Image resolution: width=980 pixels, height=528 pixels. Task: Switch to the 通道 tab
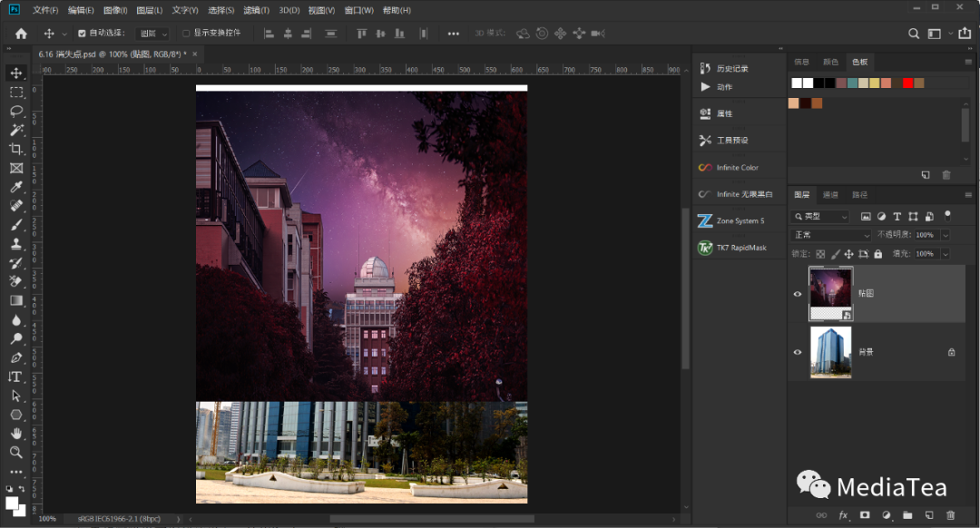pos(830,195)
